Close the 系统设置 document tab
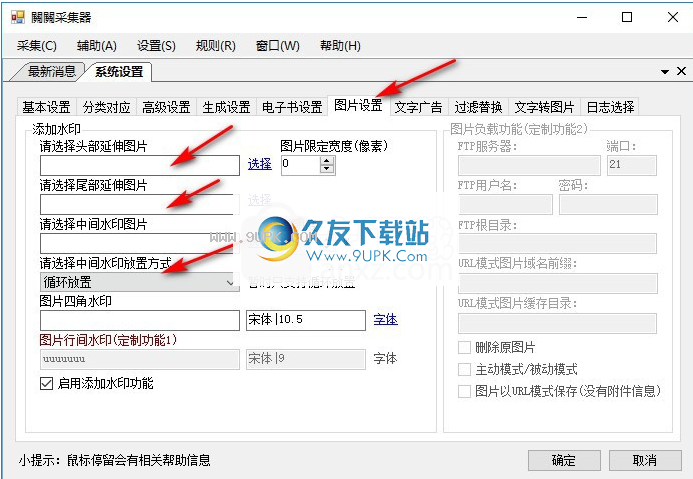The height and width of the screenshot is (479, 693). (682, 71)
